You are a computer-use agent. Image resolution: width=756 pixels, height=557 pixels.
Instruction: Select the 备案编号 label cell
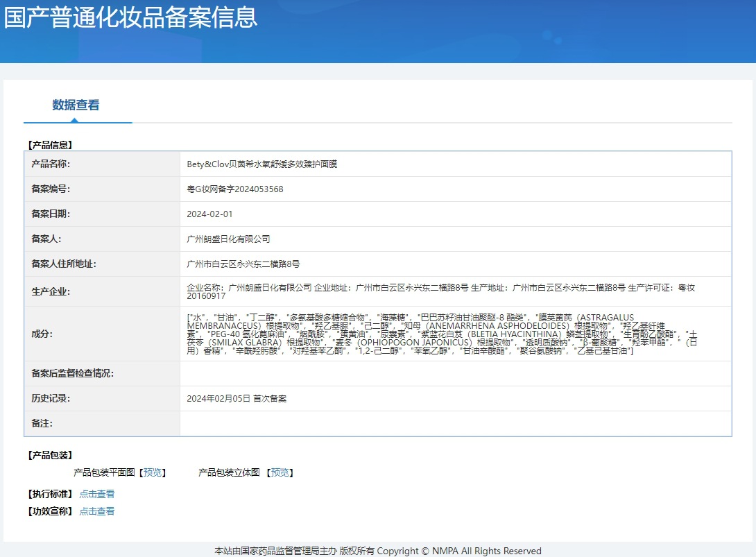102,189
